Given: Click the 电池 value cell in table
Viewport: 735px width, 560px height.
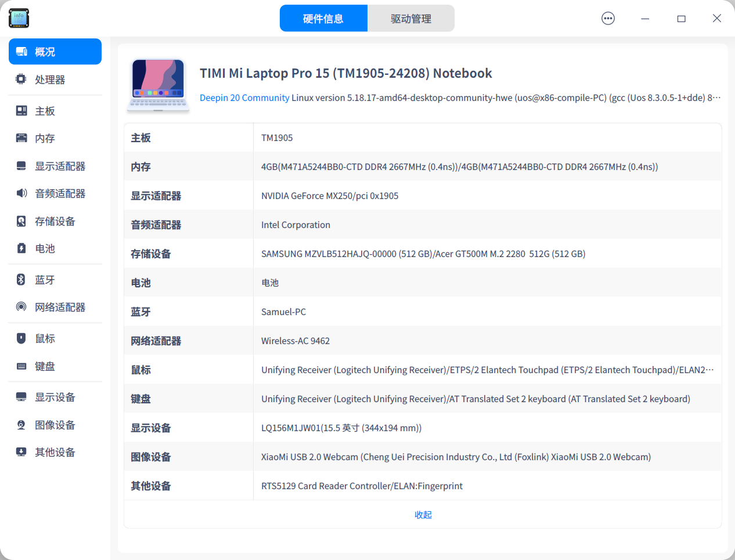Looking at the screenshot, I should pyautogui.click(x=270, y=283).
